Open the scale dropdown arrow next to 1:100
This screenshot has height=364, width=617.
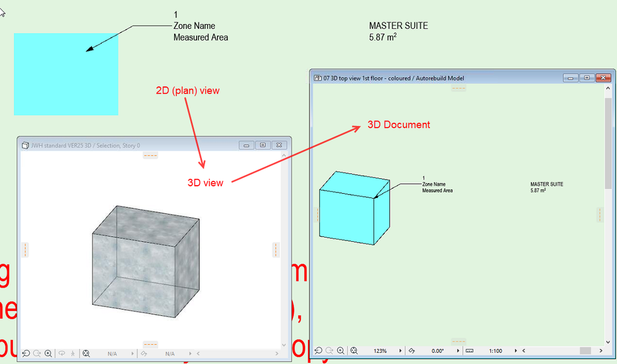(x=516, y=350)
